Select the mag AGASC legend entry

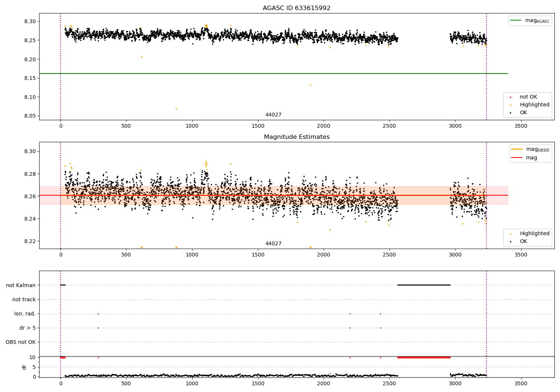coord(530,21)
